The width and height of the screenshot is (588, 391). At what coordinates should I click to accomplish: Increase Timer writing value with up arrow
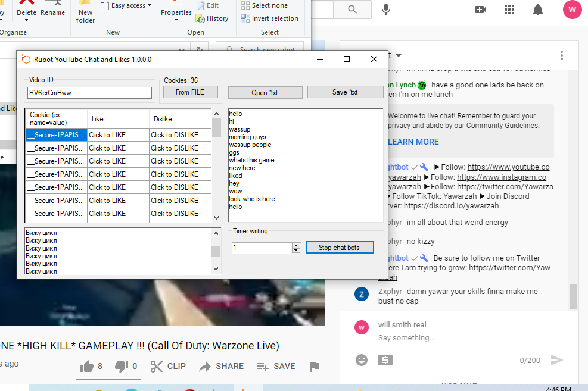(x=296, y=245)
